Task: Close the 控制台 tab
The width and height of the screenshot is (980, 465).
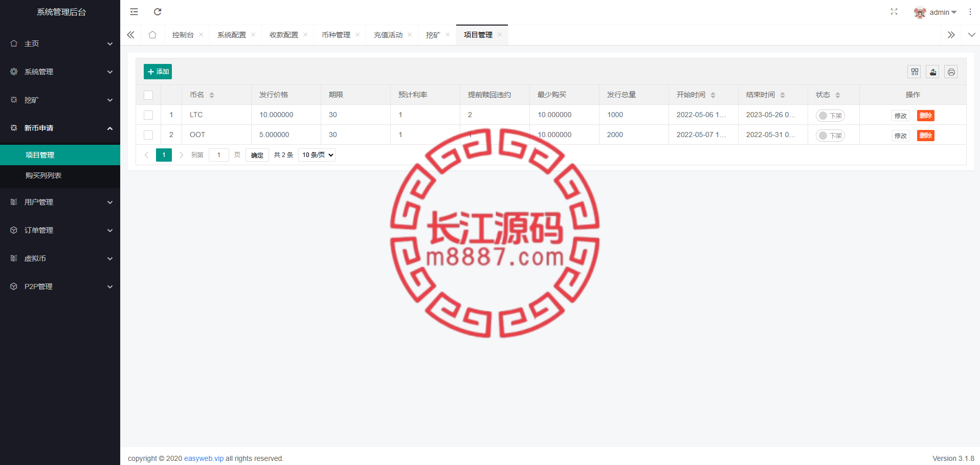Action: click(x=201, y=35)
